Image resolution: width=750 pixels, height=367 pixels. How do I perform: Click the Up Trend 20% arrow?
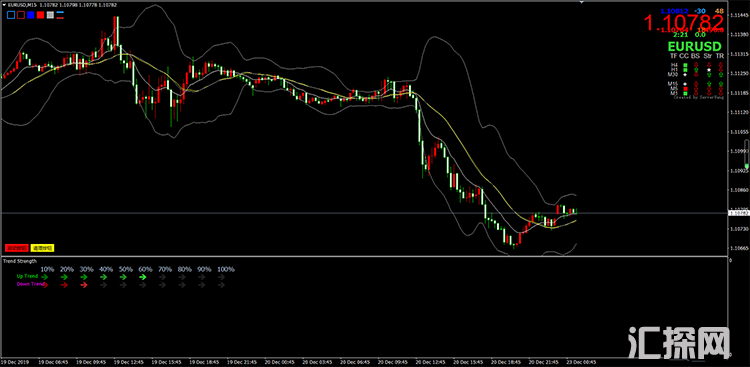click(x=64, y=277)
